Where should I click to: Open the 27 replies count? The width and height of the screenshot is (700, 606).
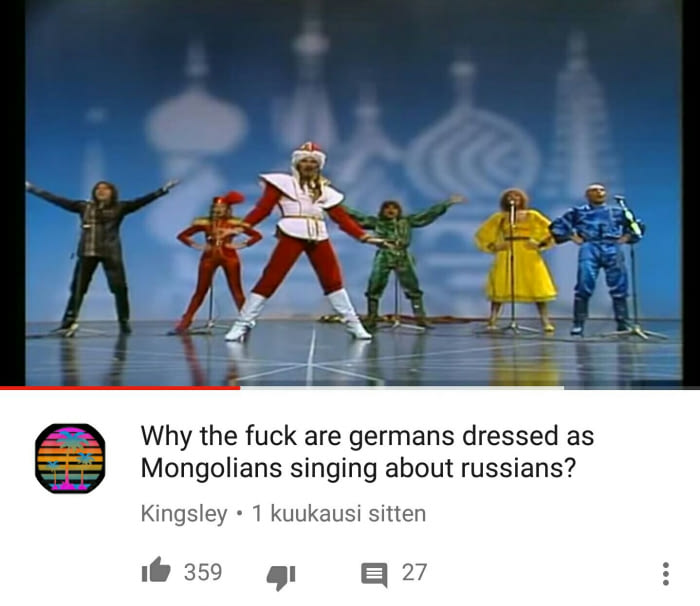coord(414,572)
